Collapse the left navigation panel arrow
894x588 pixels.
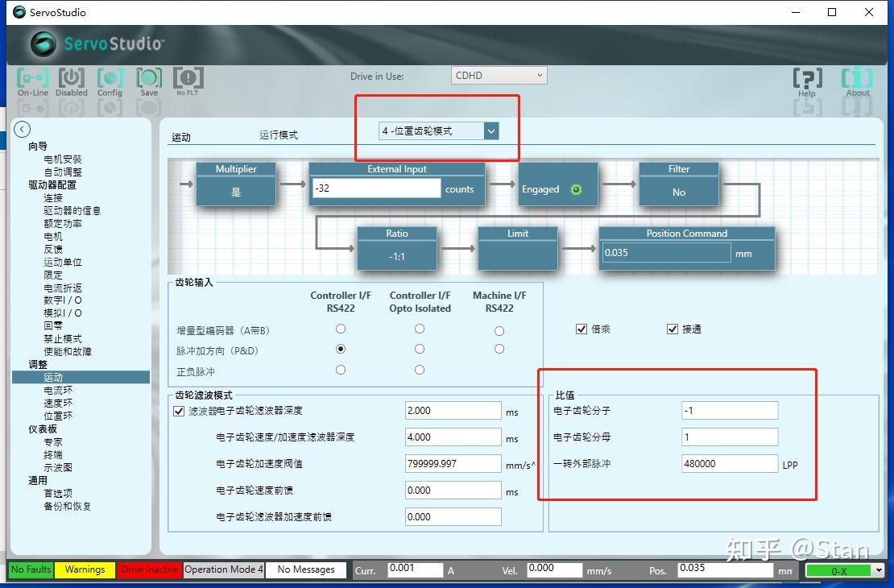click(22, 129)
